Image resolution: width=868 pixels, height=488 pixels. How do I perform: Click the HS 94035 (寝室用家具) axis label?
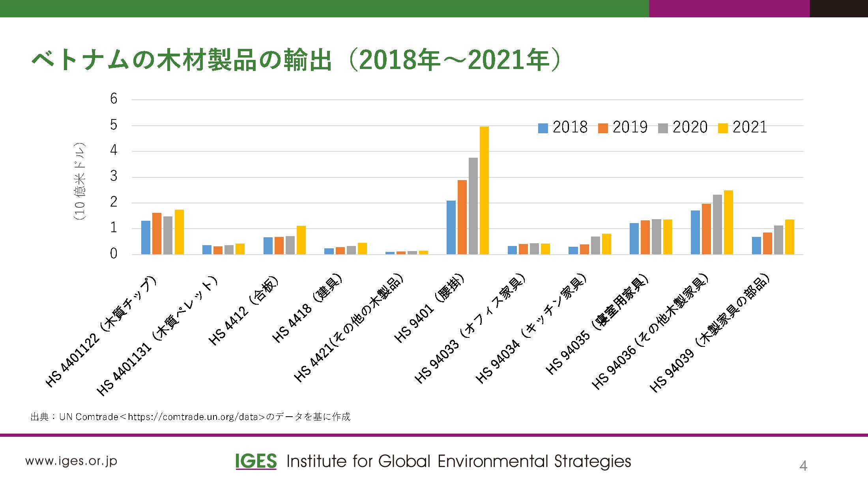[x=597, y=324]
